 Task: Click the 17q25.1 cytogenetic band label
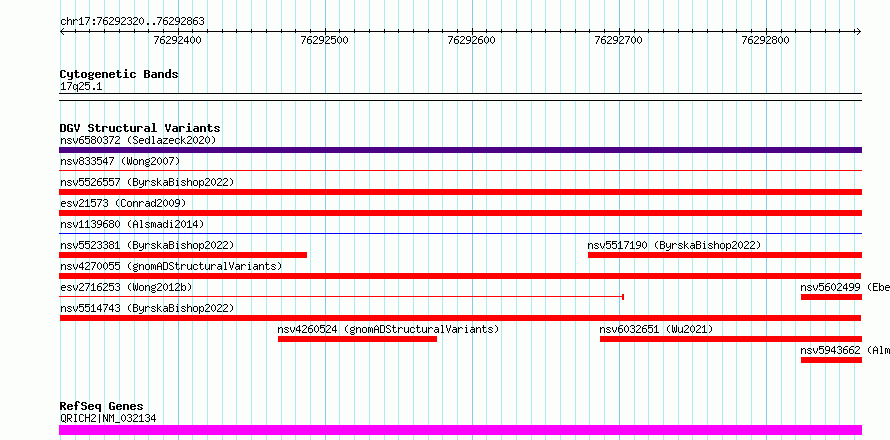point(81,87)
